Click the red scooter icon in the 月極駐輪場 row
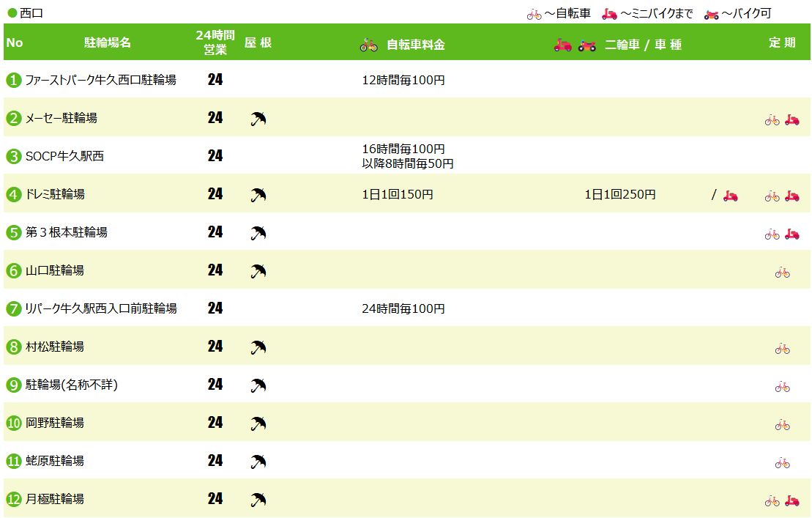Viewport: 812px width, 518px height. (791, 501)
